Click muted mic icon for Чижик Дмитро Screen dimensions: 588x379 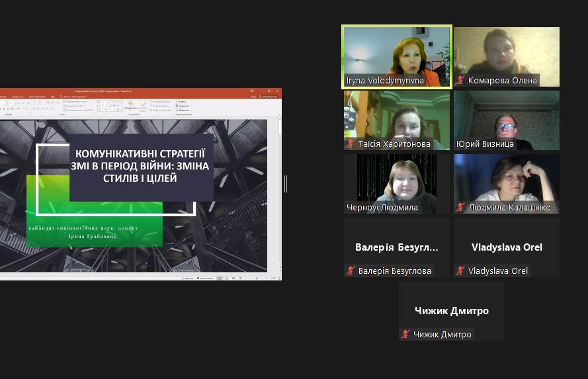tap(405, 335)
